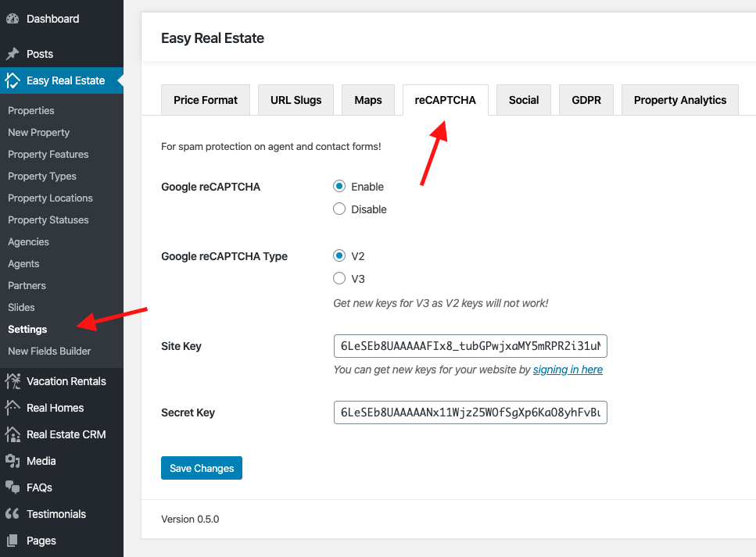Choose V3 reCAPTCHA type
756x557 pixels.
click(339, 278)
